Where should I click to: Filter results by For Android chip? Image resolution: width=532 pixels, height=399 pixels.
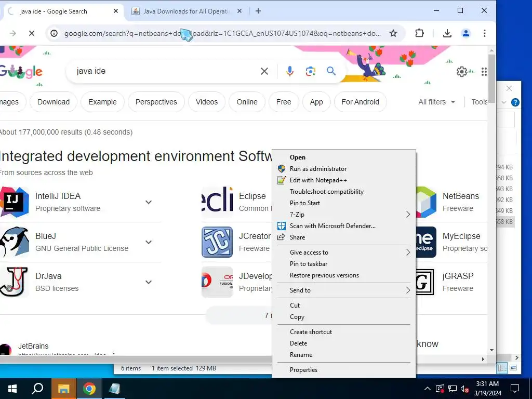[x=361, y=102]
